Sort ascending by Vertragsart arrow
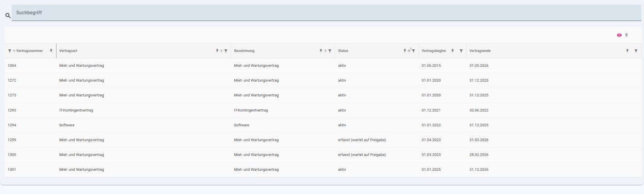 (222, 51)
